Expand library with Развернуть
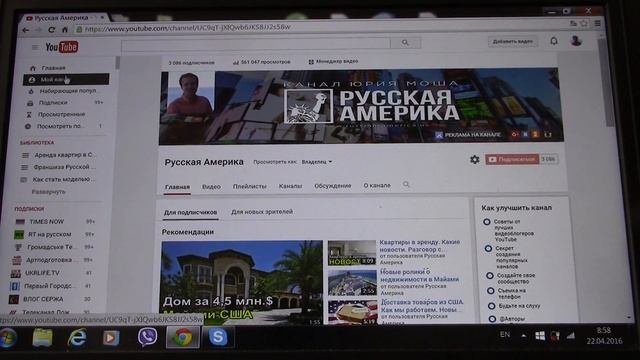640x360 pixels. [49, 191]
